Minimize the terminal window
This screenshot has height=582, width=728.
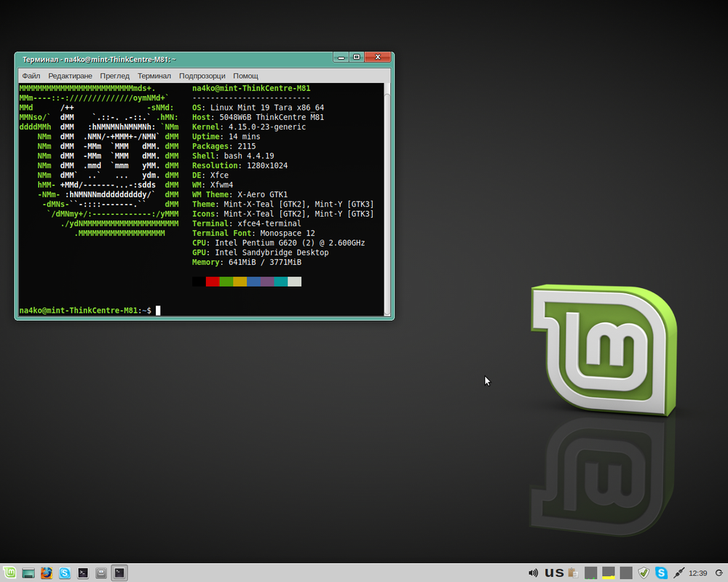click(x=341, y=57)
